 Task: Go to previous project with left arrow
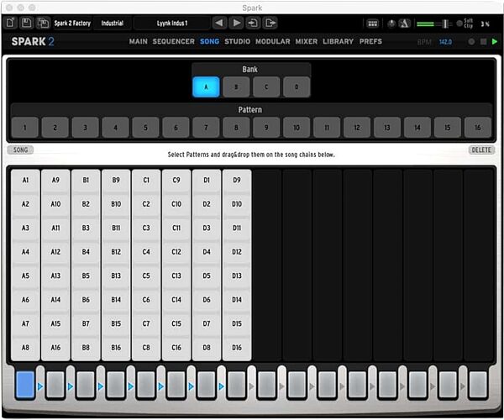(x=219, y=23)
